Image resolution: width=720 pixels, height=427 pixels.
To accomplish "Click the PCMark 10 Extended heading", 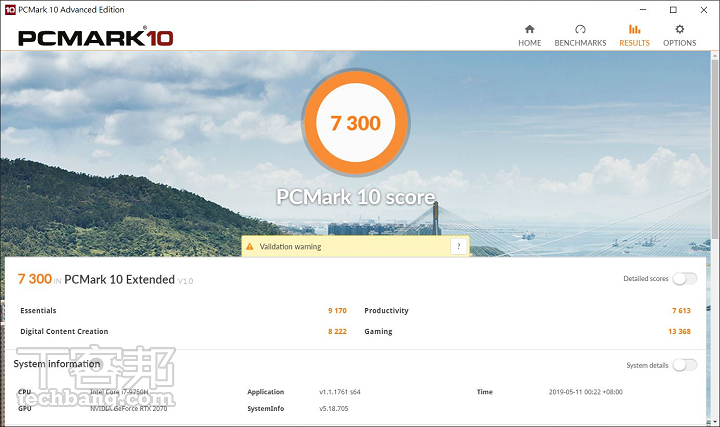I will coord(119,280).
